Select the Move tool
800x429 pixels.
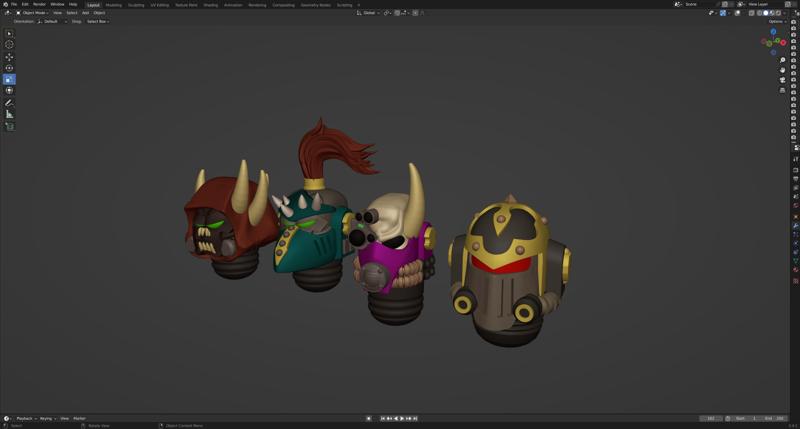10,57
